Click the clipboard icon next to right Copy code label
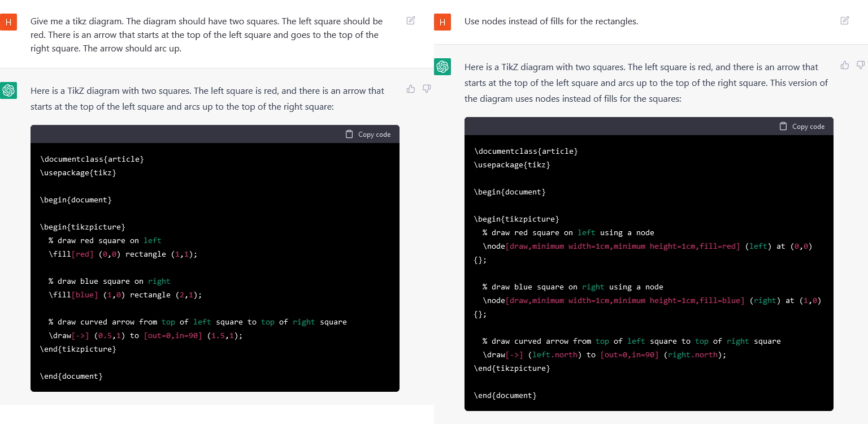The width and height of the screenshot is (868, 424). [783, 126]
